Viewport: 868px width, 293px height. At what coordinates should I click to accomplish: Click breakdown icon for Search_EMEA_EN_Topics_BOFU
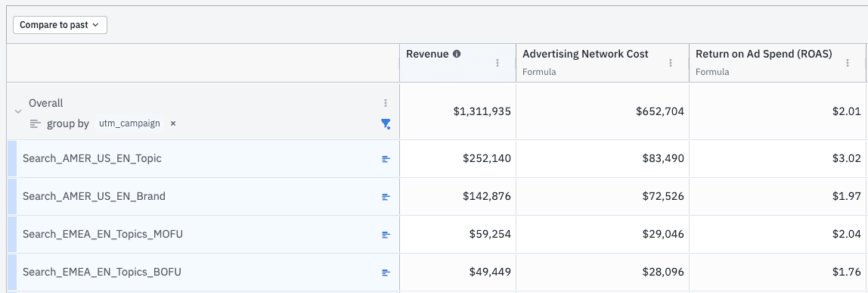(386, 273)
